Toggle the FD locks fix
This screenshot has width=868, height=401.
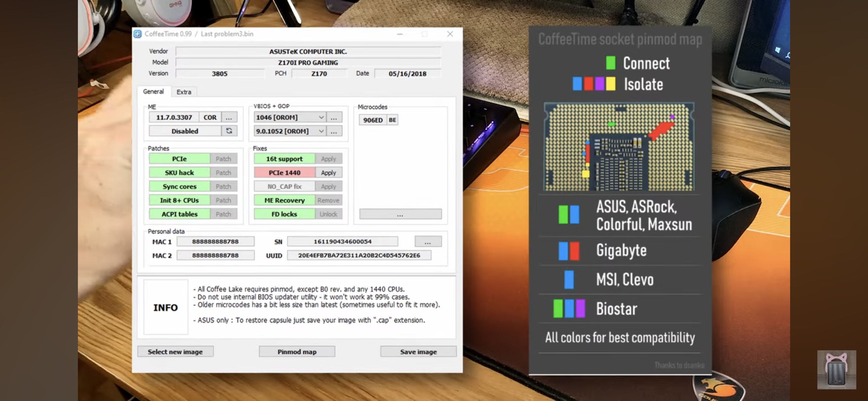coord(284,214)
